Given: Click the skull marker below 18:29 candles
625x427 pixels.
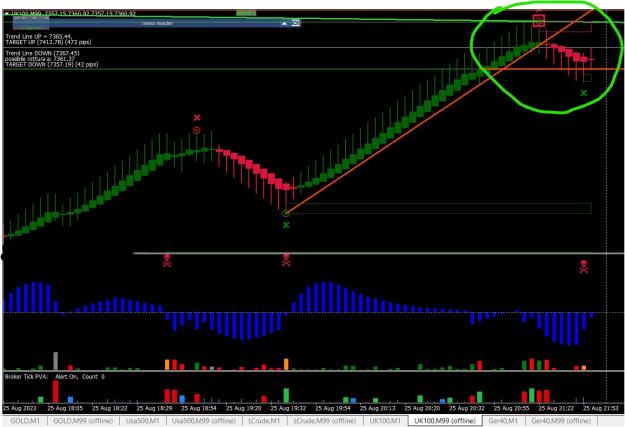Looking at the screenshot, I should point(167,261).
